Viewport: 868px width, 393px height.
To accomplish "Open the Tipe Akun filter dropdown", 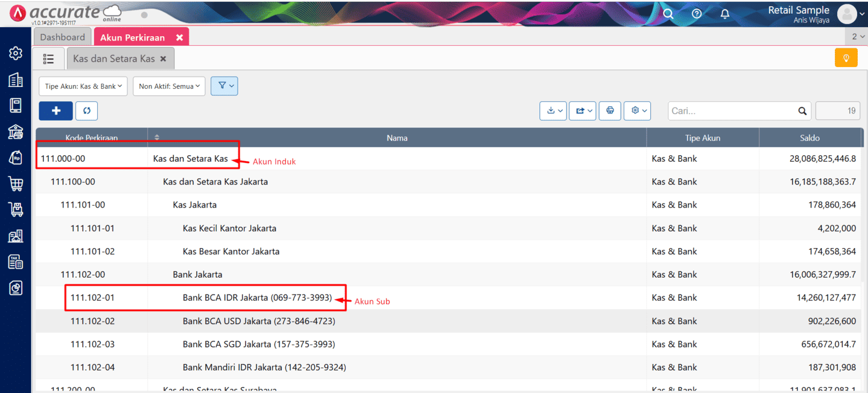I will [x=83, y=86].
